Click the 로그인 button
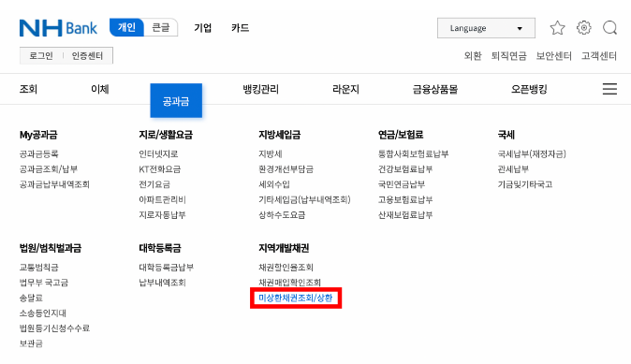 41,55
